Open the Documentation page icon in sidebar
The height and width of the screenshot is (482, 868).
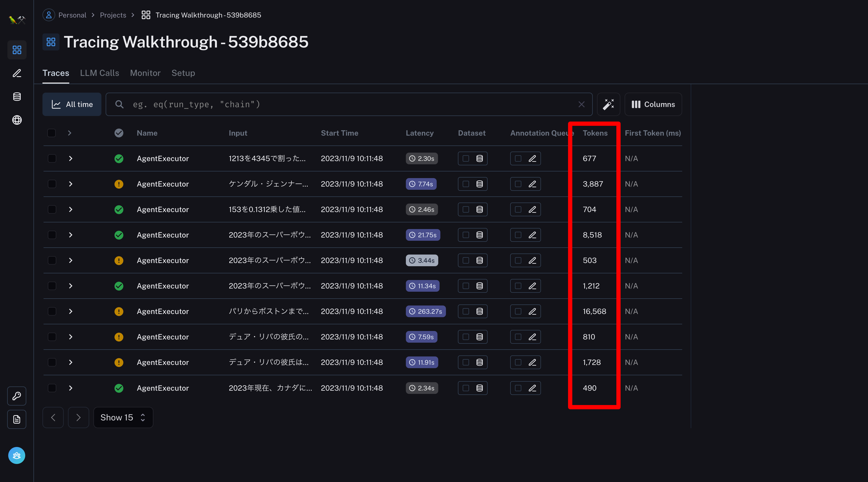(x=17, y=419)
